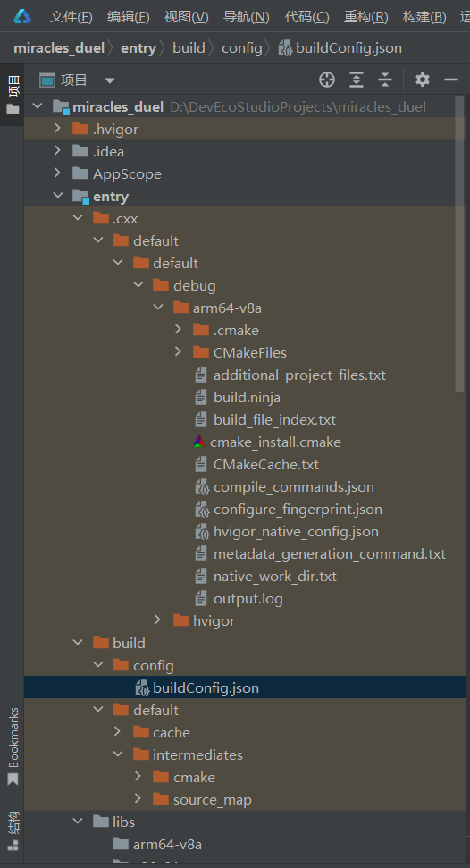This screenshot has height=868, width=470.
Task: Expand the source_map folder
Action: pos(138,799)
